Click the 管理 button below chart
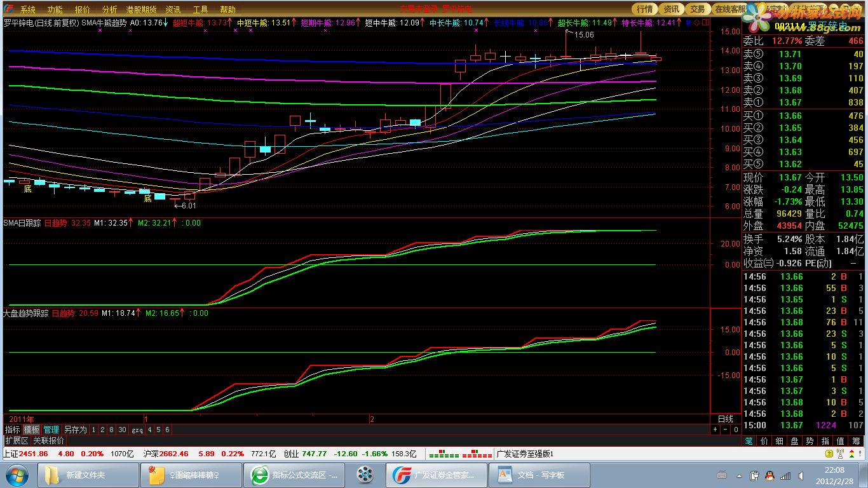Screen dimensions: 868x488 coord(51,430)
